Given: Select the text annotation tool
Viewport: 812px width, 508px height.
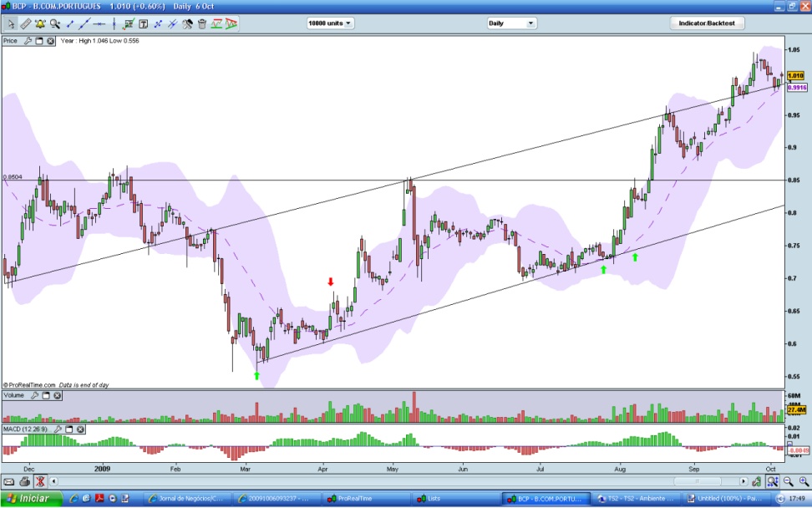Looking at the screenshot, I should (144, 24).
